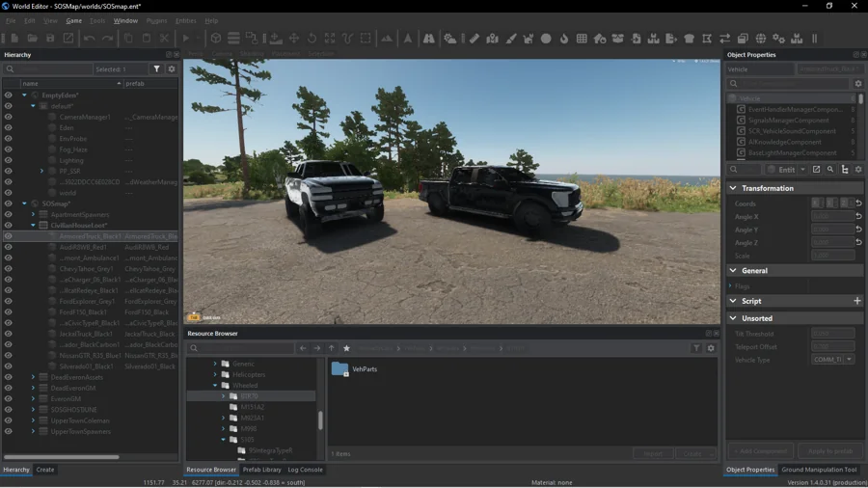Viewport: 868px width, 488px height.
Task: Expand the ApartmentSpawners layer
Action: [x=33, y=215]
